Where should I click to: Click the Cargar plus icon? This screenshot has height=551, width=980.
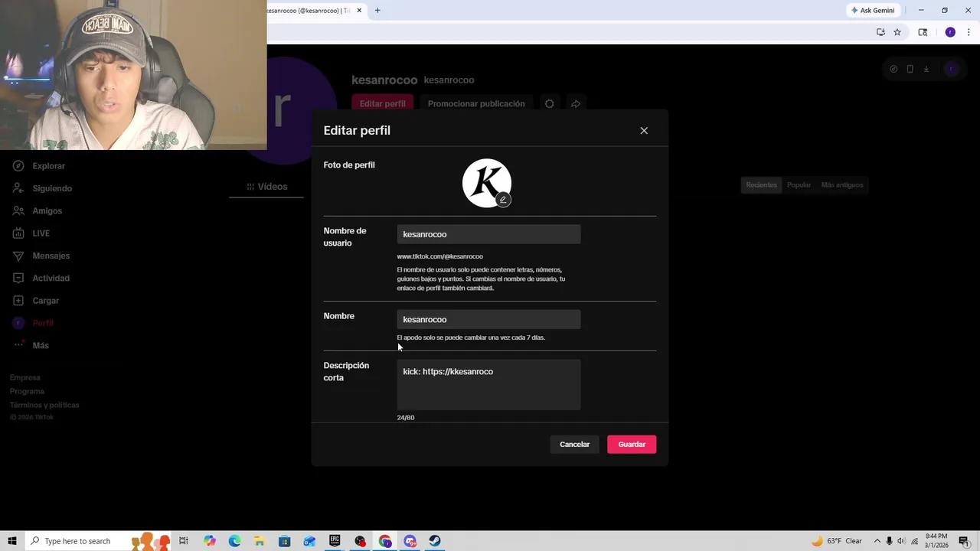pyautogui.click(x=18, y=301)
